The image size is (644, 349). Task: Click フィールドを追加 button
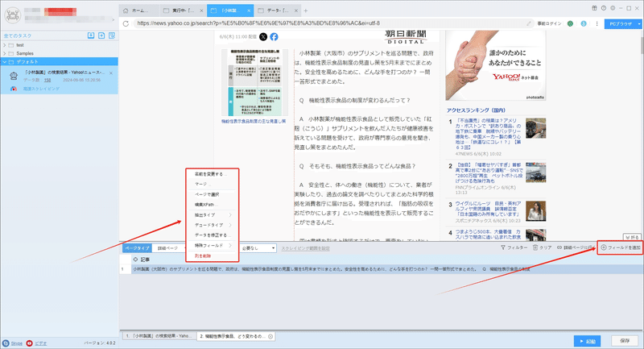620,248
